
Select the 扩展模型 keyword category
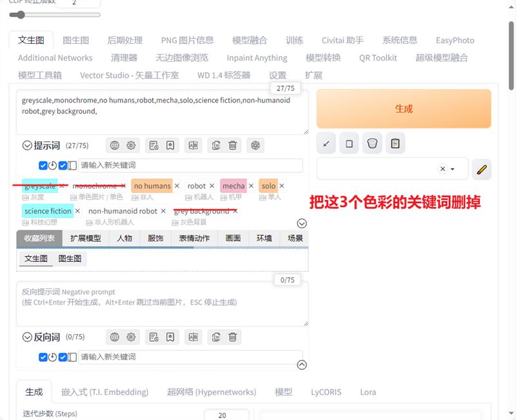pos(86,238)
